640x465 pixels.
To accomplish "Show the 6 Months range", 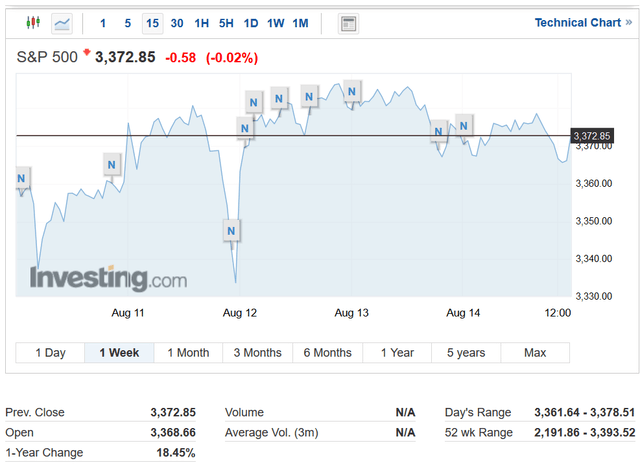I will 327,353.
